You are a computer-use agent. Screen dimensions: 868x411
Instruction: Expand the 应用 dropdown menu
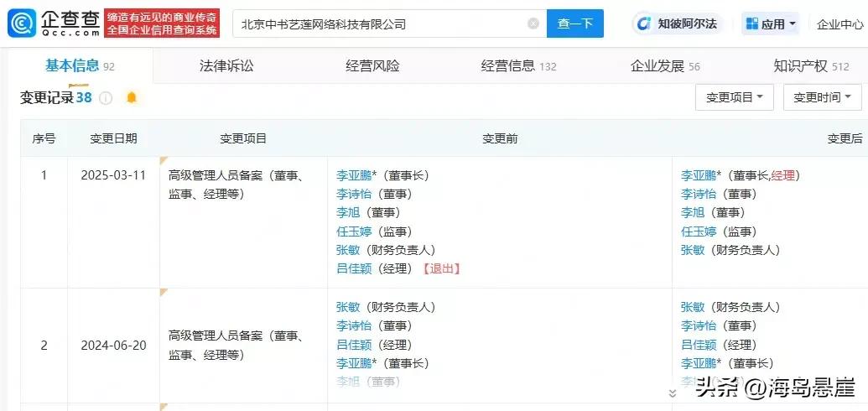coord(771,23)
